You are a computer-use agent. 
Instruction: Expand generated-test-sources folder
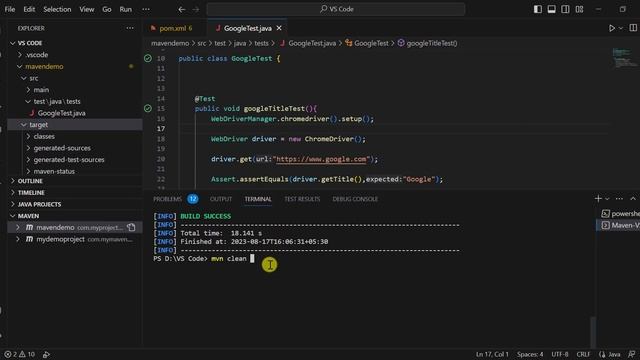point(75,160)
